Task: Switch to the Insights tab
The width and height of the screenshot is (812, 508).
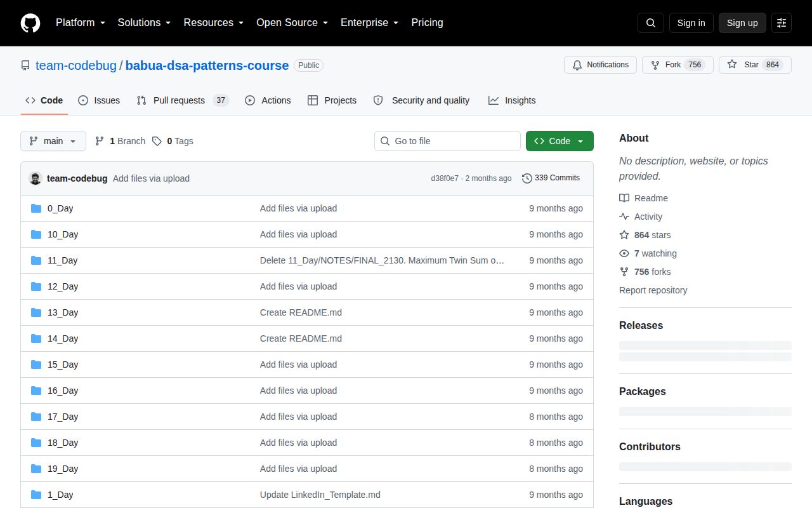Action: click(512, 100)
